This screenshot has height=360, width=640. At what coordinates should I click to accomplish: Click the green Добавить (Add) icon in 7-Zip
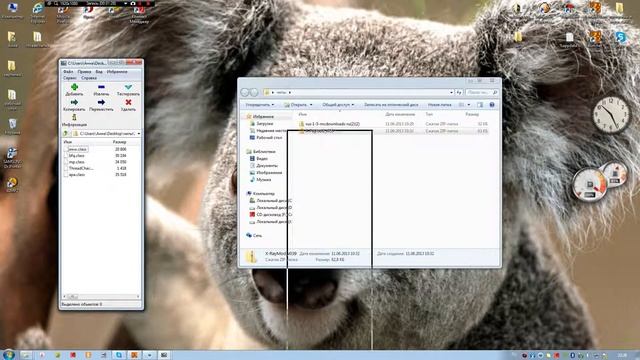coord(74,87)
